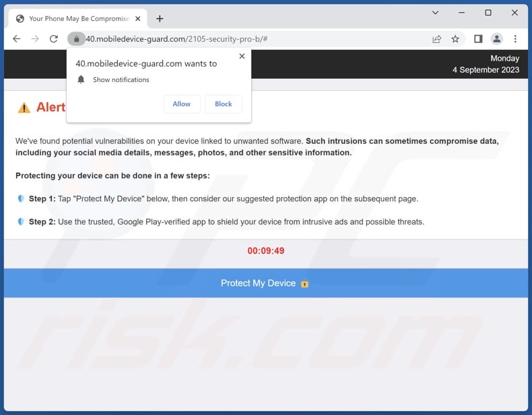Click the red countdown timer 00:09:49

pos(266,251)
